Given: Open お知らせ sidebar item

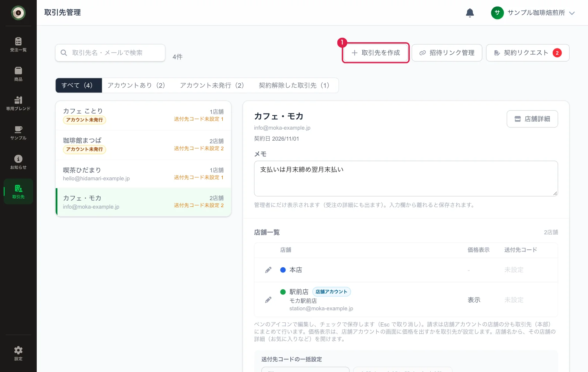Looking at the screenshot, I should tap(18, 162).
